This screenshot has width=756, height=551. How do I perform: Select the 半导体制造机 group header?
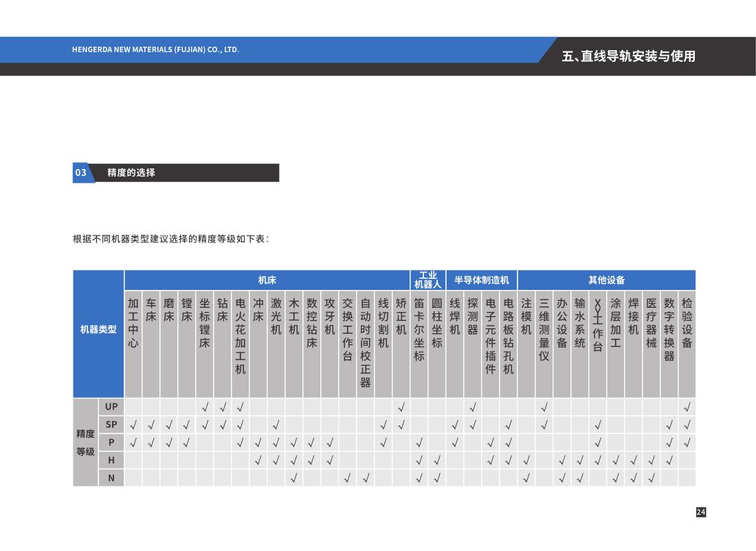(481, 280)
